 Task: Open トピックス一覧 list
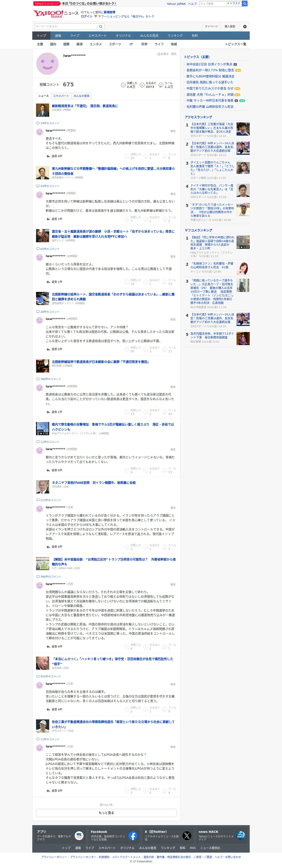(236, 44)
